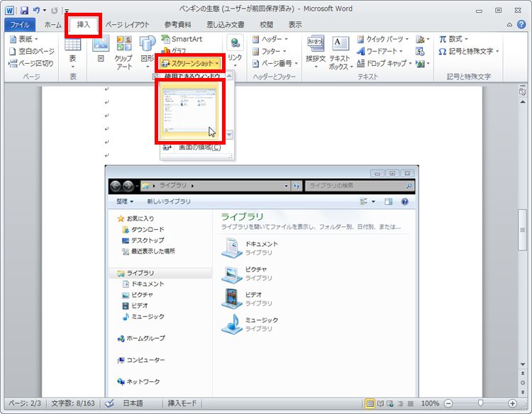Switch to Print Layout view in status bar
The height and width of the screenshot is (414, 532).
point(370,403)
